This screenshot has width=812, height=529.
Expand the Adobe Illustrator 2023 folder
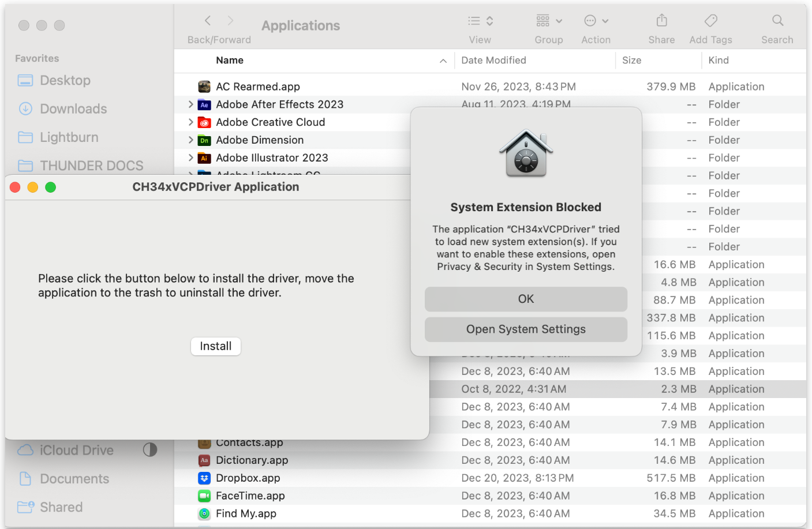pos(191,158)
